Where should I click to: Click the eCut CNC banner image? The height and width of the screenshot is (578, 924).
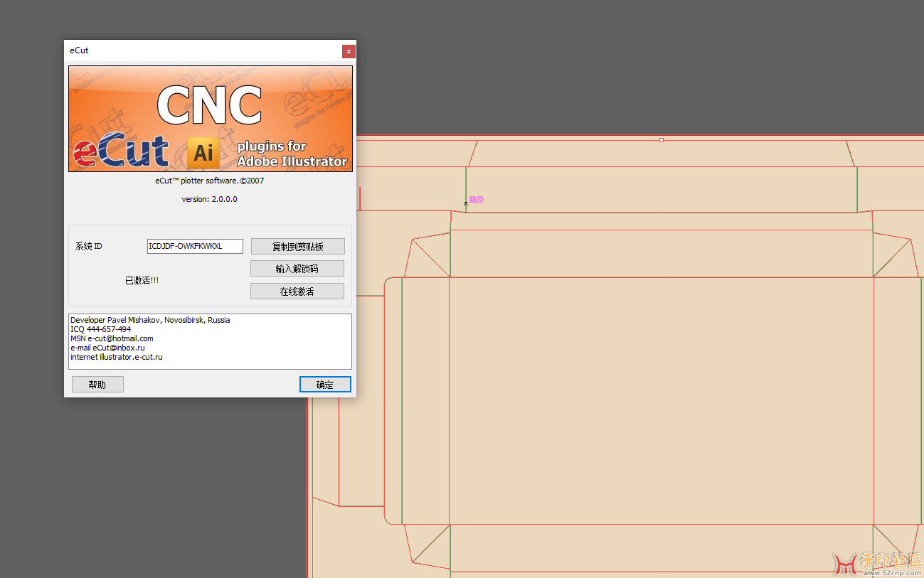[211, 119]
